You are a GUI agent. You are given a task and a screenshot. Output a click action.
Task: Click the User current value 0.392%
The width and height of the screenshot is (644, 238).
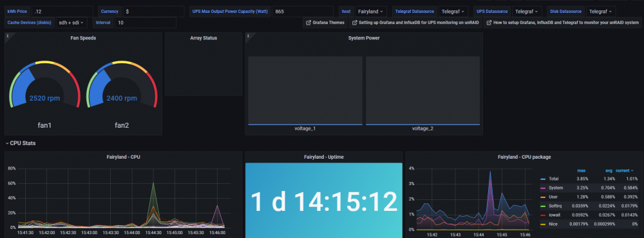coord(631,197)
